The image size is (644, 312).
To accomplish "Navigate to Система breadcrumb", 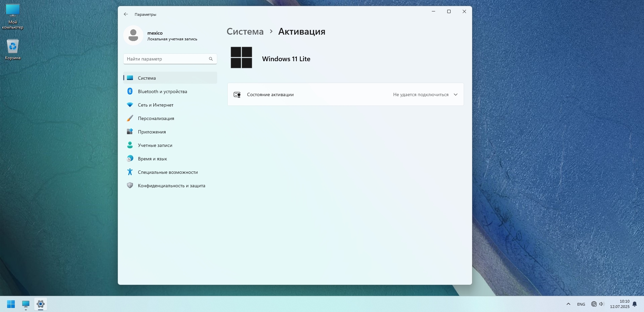I will (245, 32).
